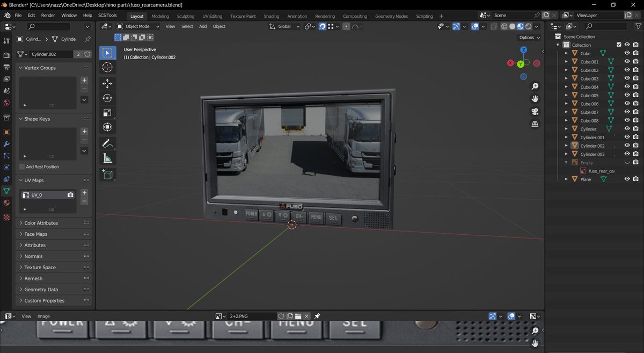Open the Particles properties tab
The width and height of the screenshot is (644, 353).
(x=6, y=156)
